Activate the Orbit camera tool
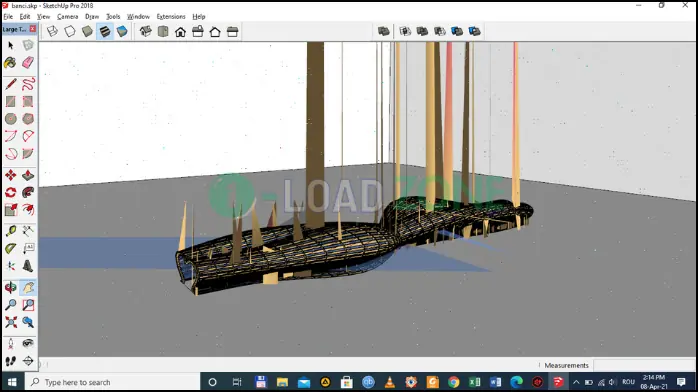Image resolution: width=698 pixels, height=392 pixels. tap(11, 287)
